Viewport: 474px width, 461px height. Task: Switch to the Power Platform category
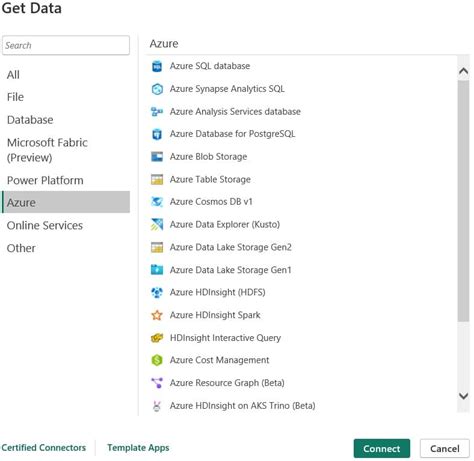tap(66, 180)
